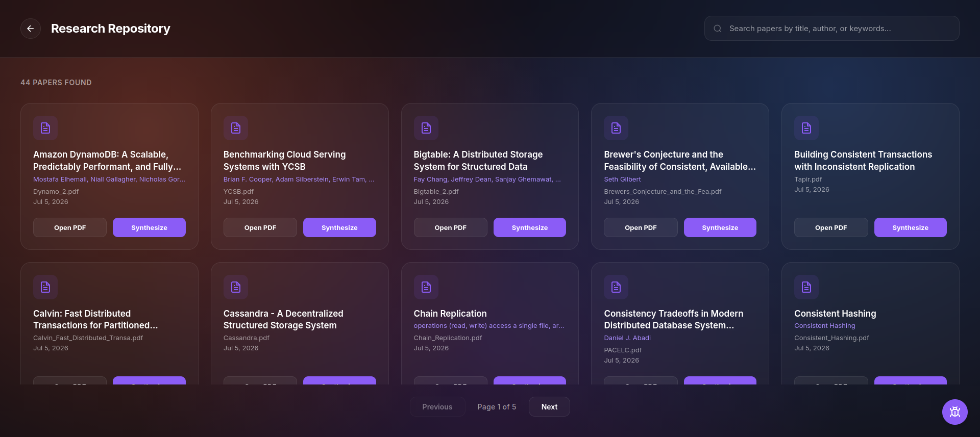Screen dimensions: 980x437
Task: Select the Cassandra paper title
Action: point(283,319)
